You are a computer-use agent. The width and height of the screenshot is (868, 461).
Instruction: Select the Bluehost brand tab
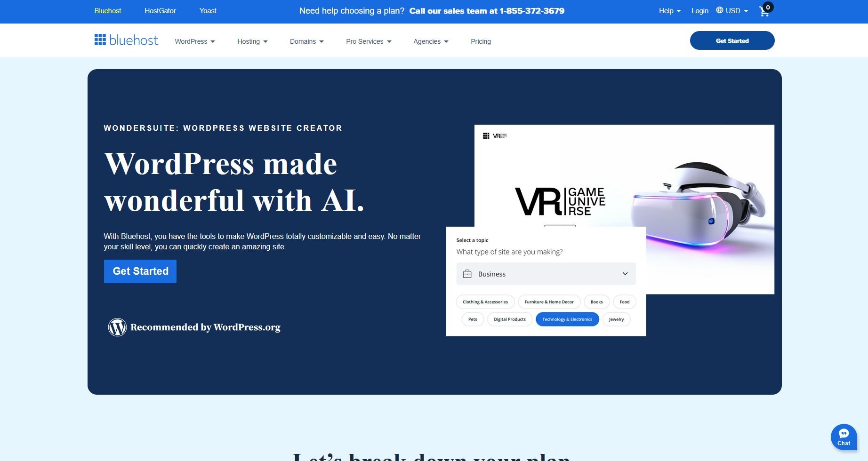[108, 11]
